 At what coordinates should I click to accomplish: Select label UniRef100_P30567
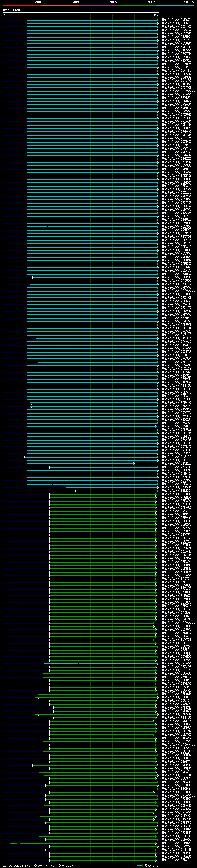177,111
